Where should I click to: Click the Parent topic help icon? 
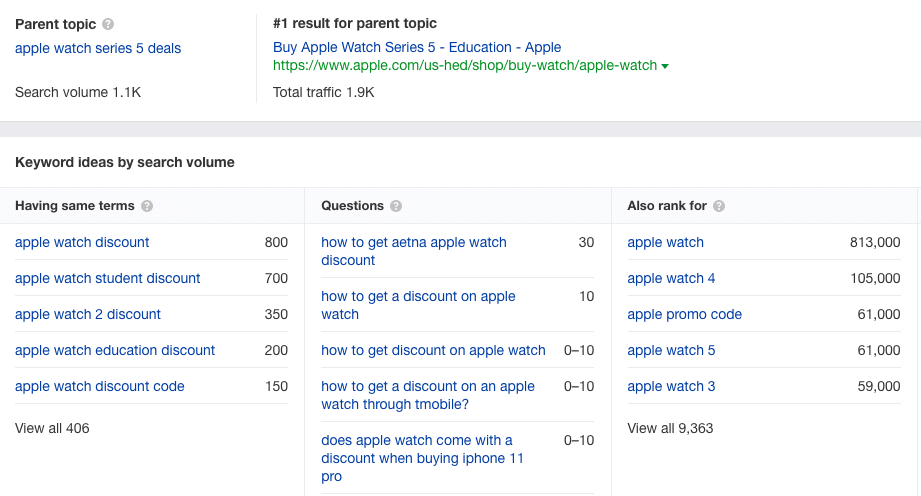[x=108, y=24]
